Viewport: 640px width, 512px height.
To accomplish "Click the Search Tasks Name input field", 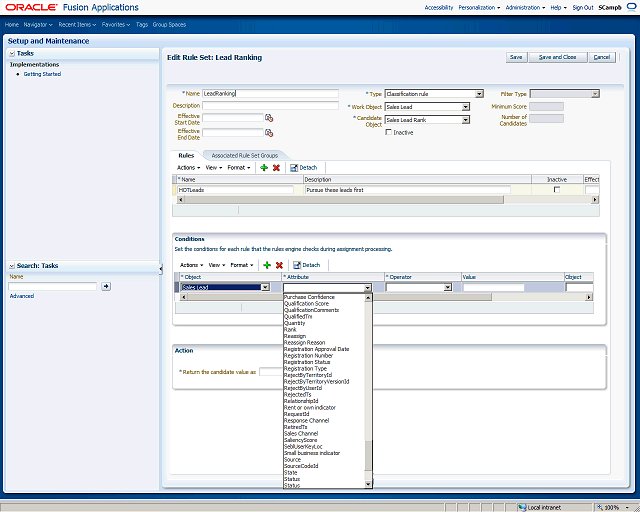I will tap(53, 286).
